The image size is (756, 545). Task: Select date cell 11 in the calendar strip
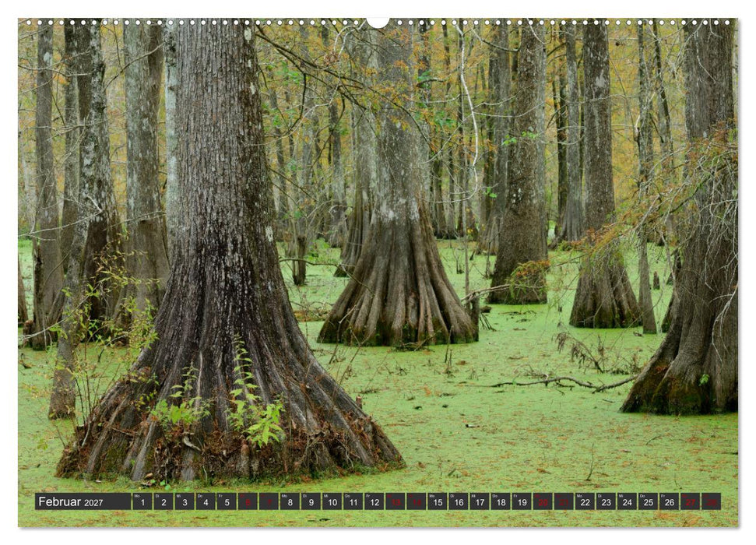(x=353, y=501)
